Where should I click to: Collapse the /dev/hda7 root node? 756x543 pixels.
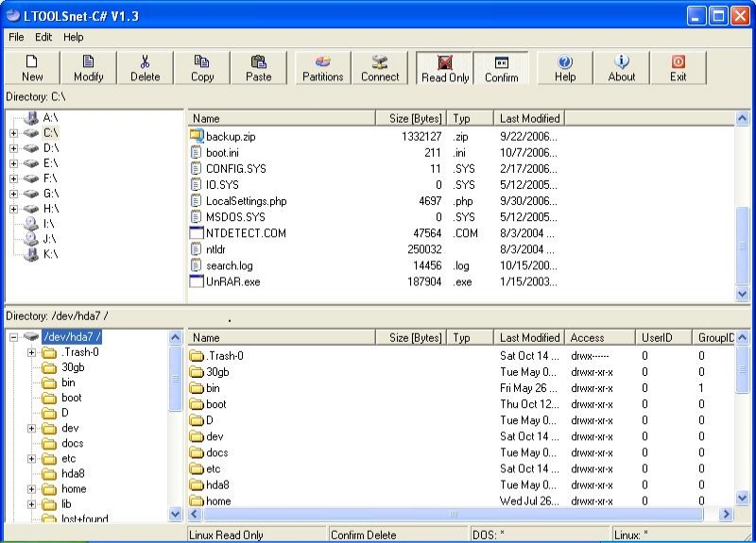click(14, 337)
